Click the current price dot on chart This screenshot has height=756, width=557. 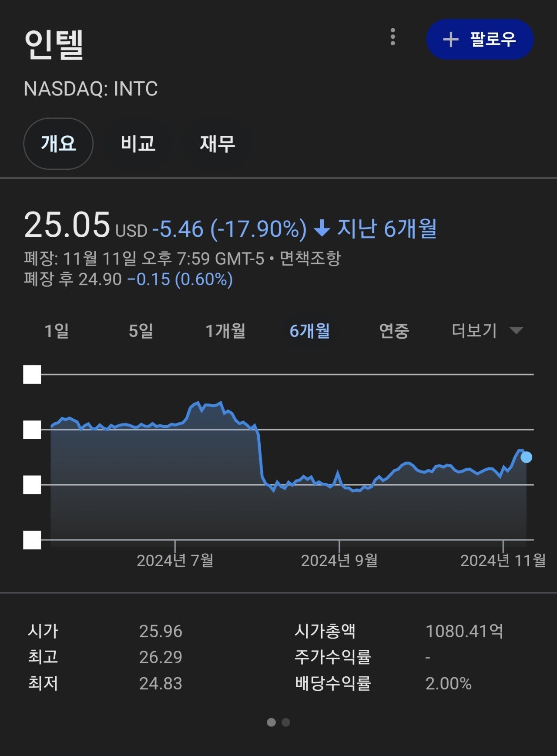(526, 457)
